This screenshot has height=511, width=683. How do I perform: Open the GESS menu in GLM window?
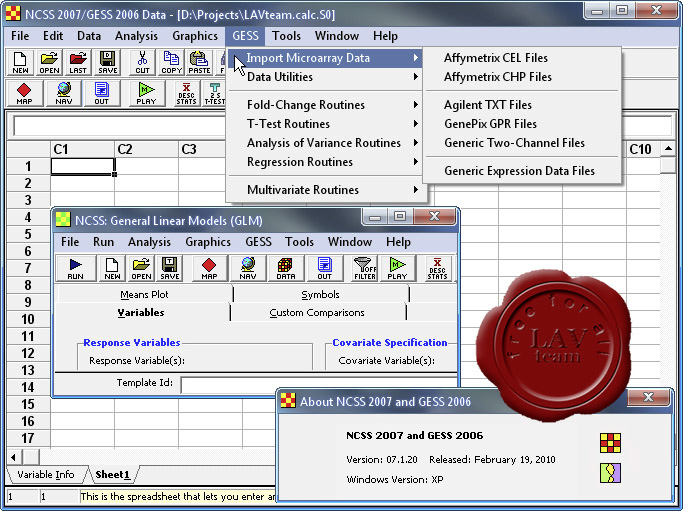[258, 242]
